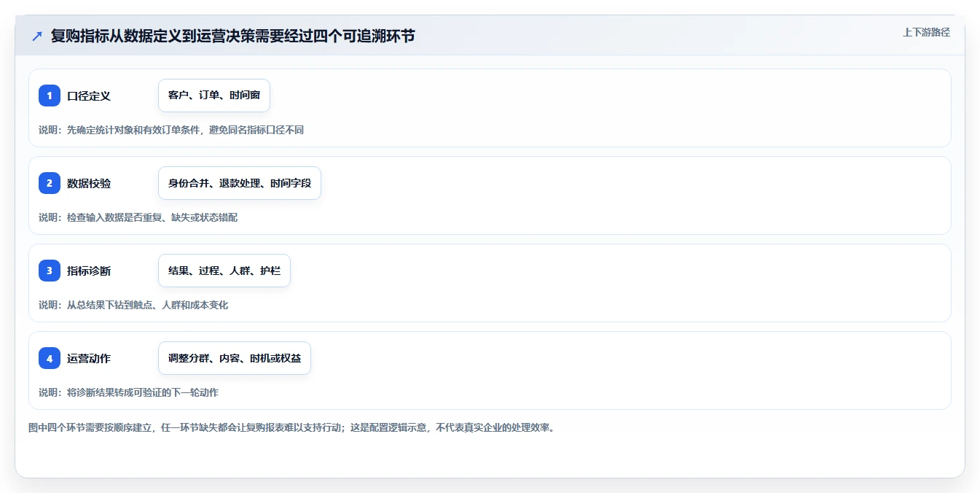Click the 运营动作 step label
Viewport: 980px width, 493px height.
89,358
